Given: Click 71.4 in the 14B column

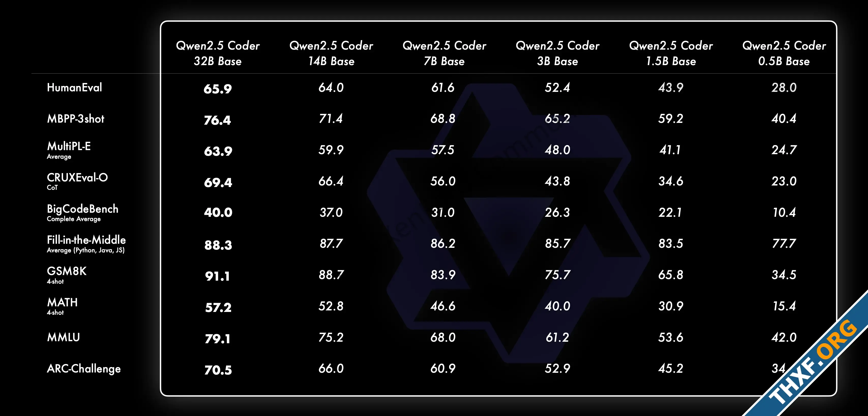Looking at the screenshot, I should [x=331, y=119].
